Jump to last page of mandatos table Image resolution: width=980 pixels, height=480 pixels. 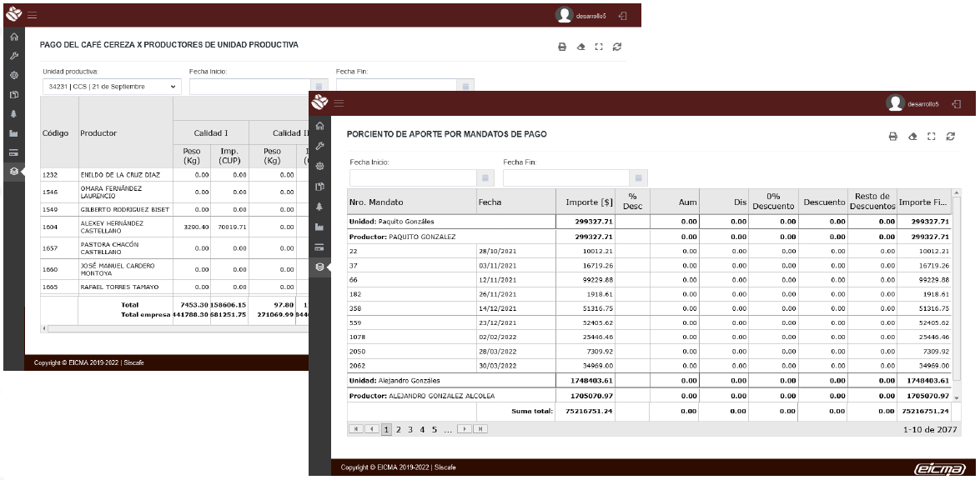click(480, 428)
